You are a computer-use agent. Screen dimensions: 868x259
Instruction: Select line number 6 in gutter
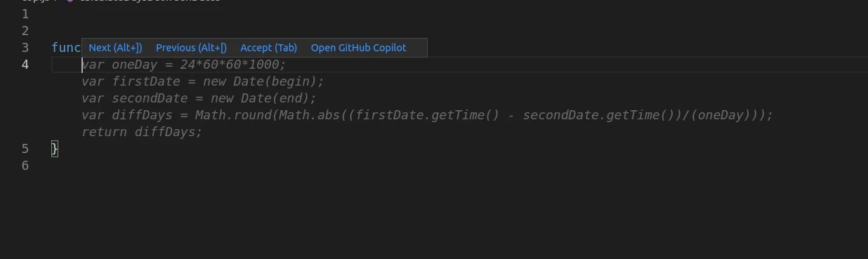click(25, 166)
